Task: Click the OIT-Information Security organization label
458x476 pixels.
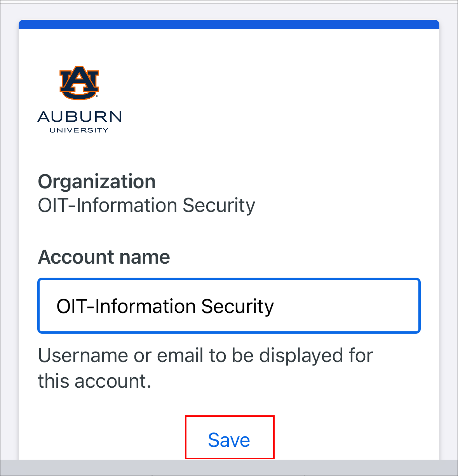Action: pos(146,205)
